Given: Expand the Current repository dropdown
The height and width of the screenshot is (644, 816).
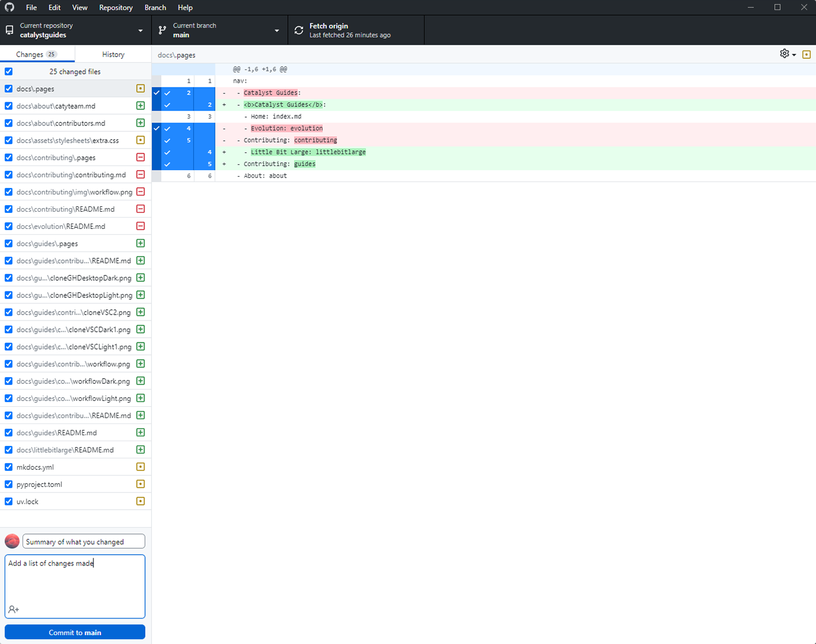Looking at the screenshot, I should click(x=76, y=30).
